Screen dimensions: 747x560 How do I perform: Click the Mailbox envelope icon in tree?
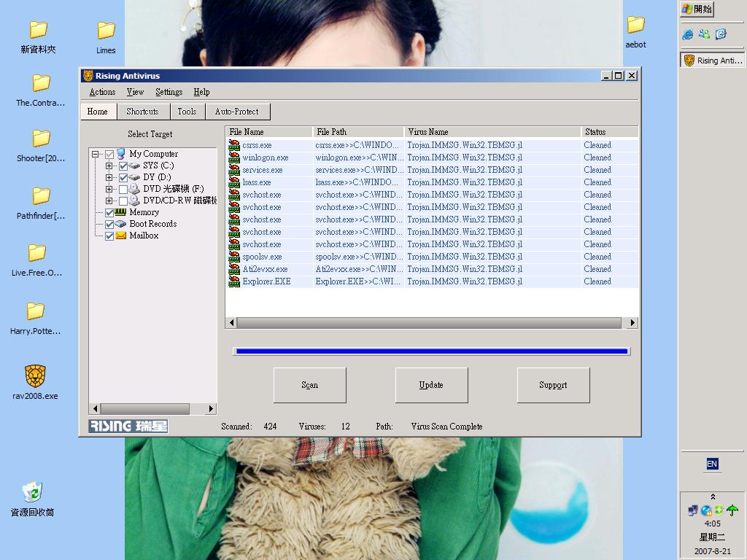tap(121, 236)
